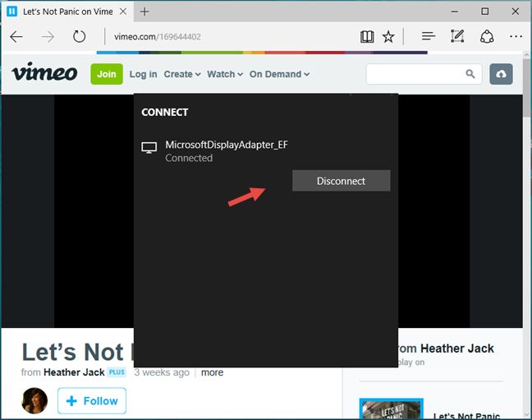Click Heather Jack's avatar photo

pyautogui.click(x=34, y=400)
